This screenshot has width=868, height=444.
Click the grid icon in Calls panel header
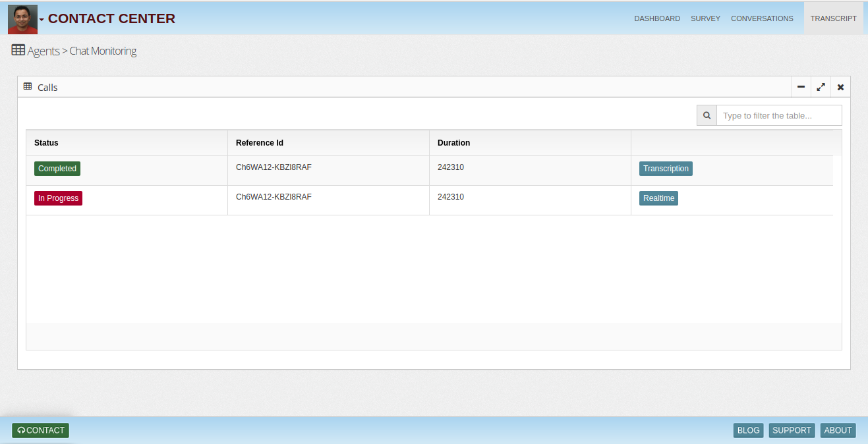[x=28, y=86]
